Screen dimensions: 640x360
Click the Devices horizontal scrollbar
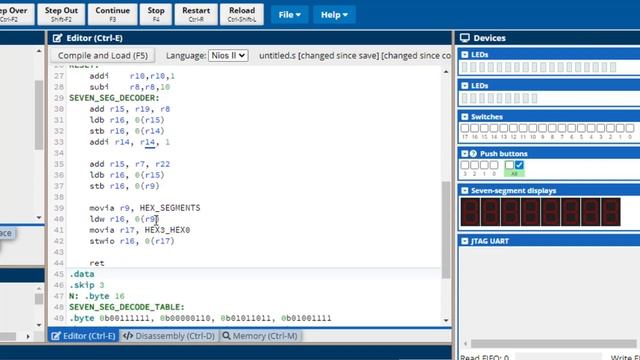553,343
